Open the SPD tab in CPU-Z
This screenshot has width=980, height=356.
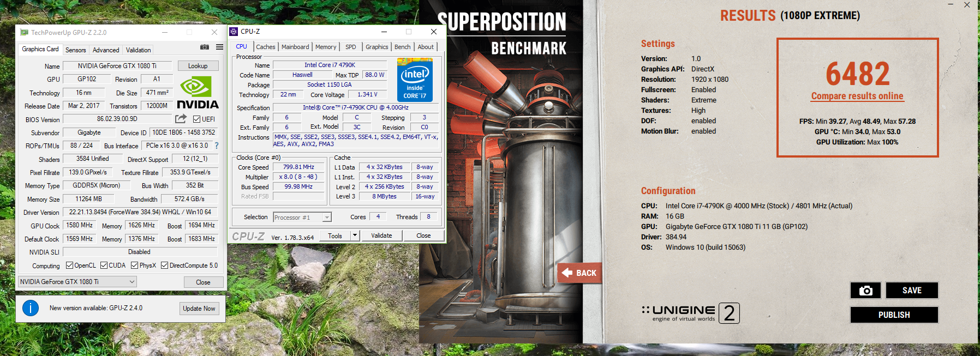coord(351,47)
